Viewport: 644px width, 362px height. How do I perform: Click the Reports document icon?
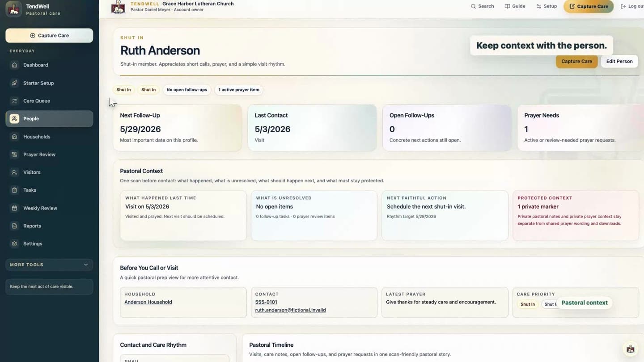(x=14, y=226)
